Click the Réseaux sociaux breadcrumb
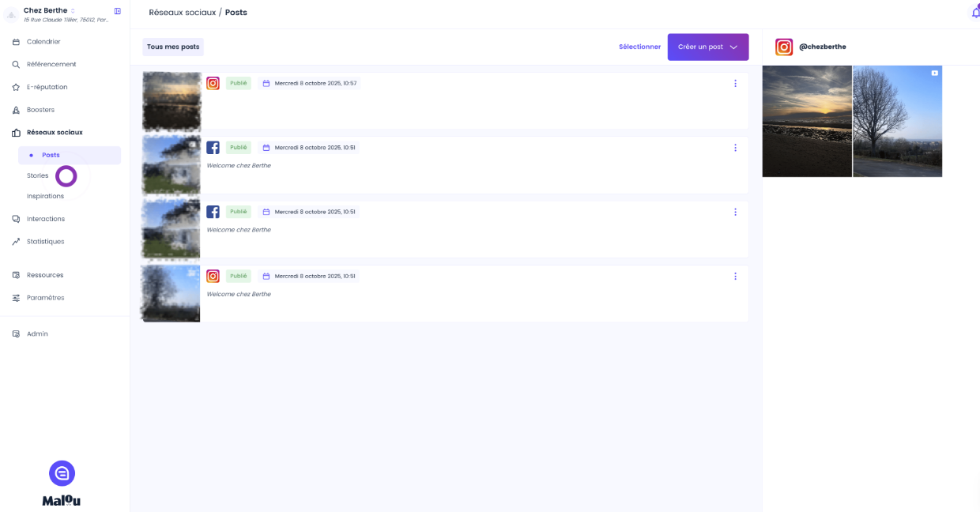980x512 pixels. tap(181, 13)
